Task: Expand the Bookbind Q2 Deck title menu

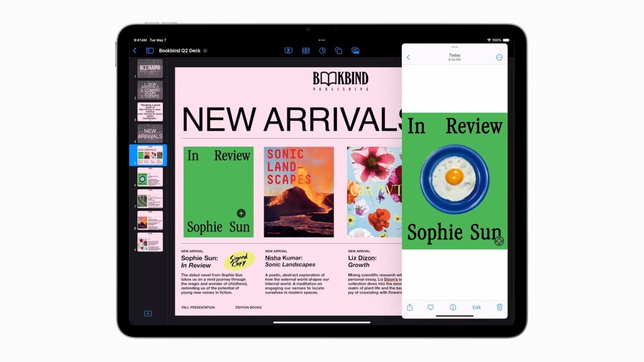Action: click(x=205, y=50)
